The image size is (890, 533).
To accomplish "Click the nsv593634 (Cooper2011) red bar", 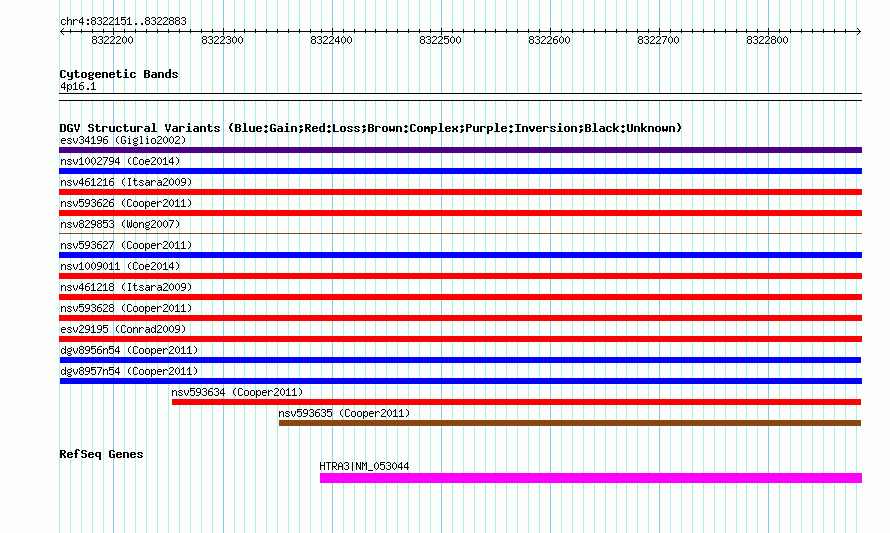I will pyautogui.click(x=517, y=402).
